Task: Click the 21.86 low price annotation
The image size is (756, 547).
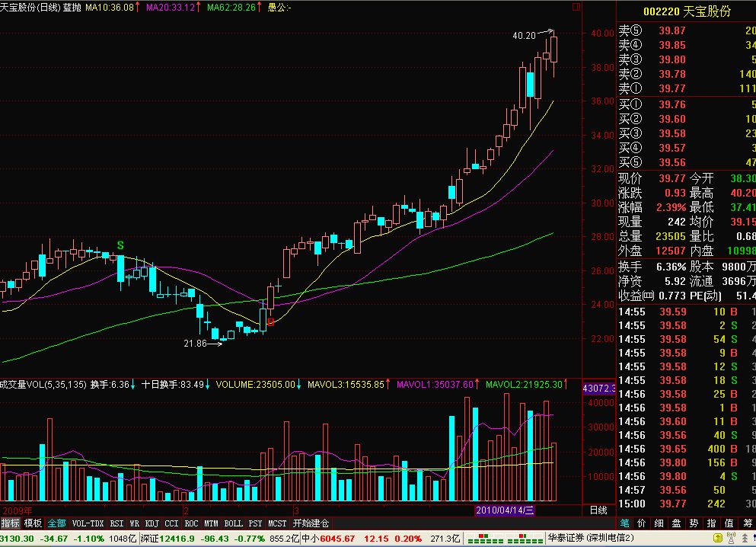Action: click(x=195, y=344)
